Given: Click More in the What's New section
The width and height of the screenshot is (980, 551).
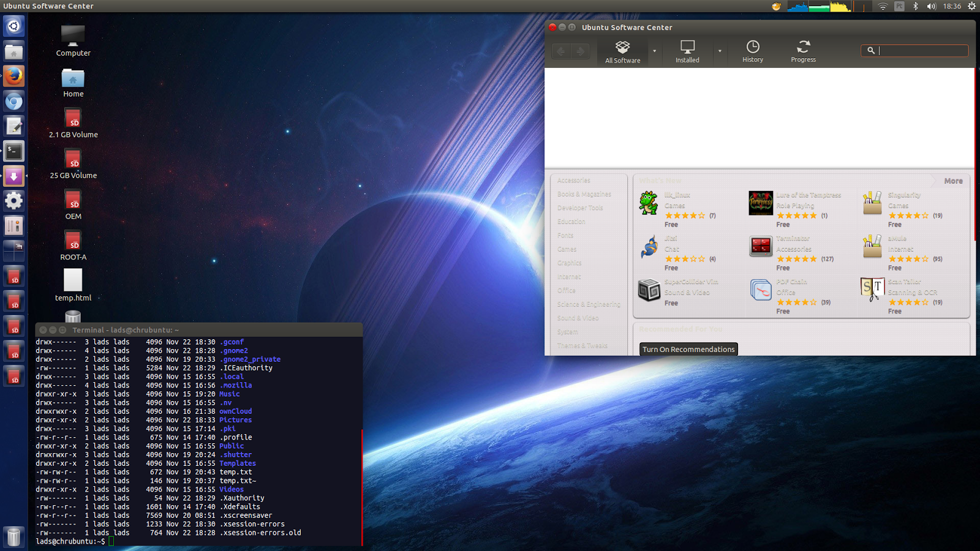Looking at the screenshot, I should pos(953,181).
